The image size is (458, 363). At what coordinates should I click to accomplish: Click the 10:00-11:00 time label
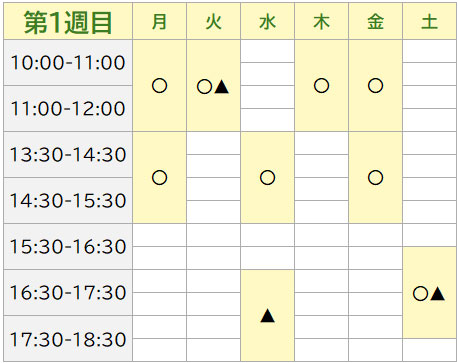[x=68, y=63]
